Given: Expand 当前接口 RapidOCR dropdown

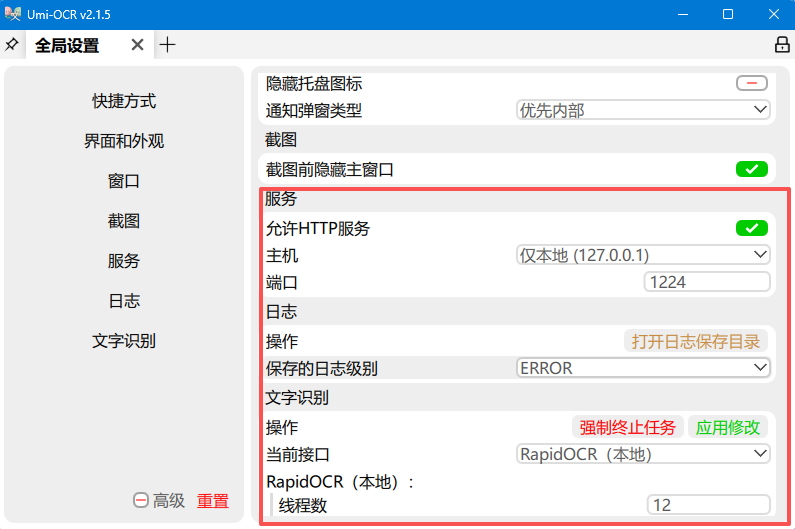Looking at the screenshot, I should click(643, 454).
